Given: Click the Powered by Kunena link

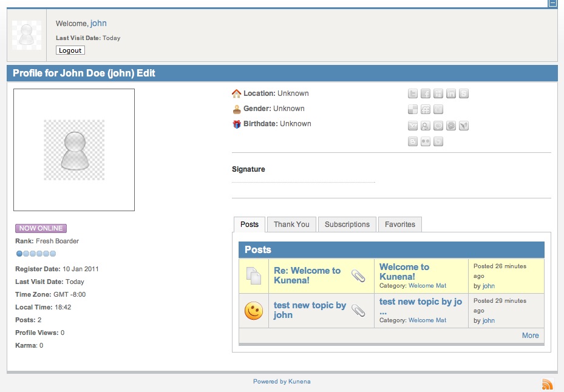Looking at the screenshot, I should (x=282, y=382).
